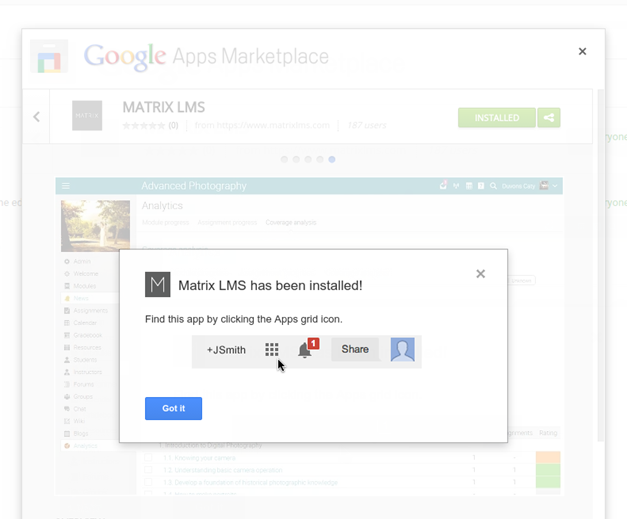
Task: Select the second carousel dot
Action: click(296, 159)
